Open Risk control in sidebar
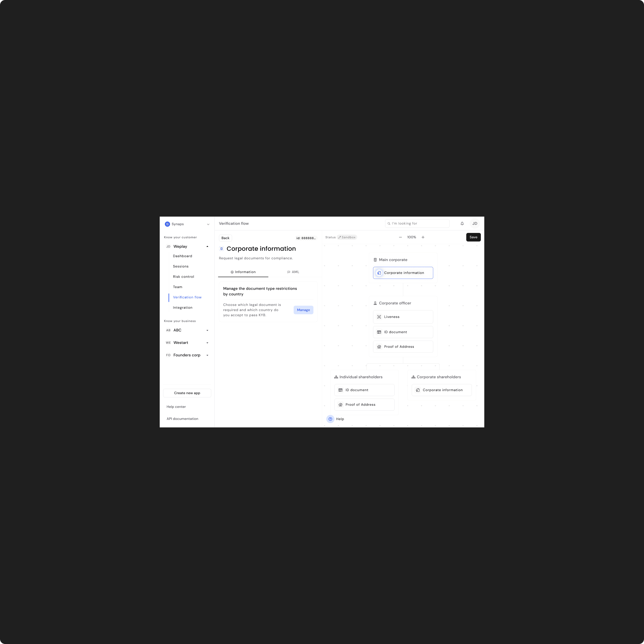The width and height of the screenshot is (644, 644). [x=183, y=277]
